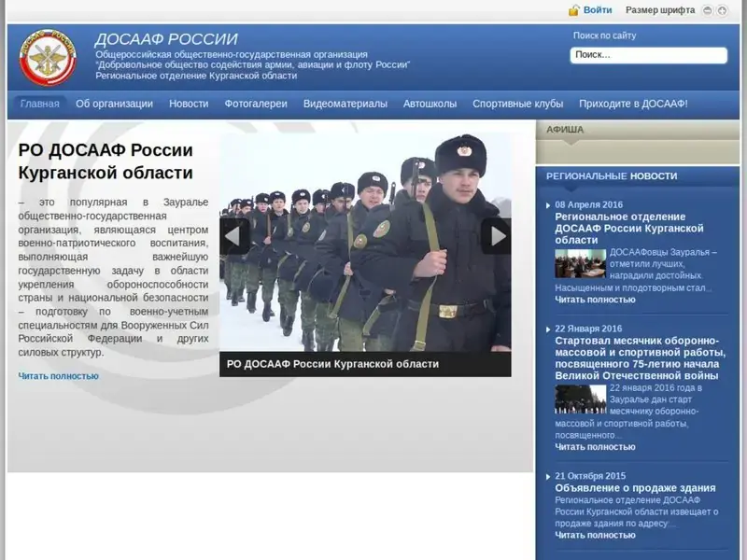Click the padlock login icon
The image size is (747, 560).
pyautogui.click(x=573, y=10)
